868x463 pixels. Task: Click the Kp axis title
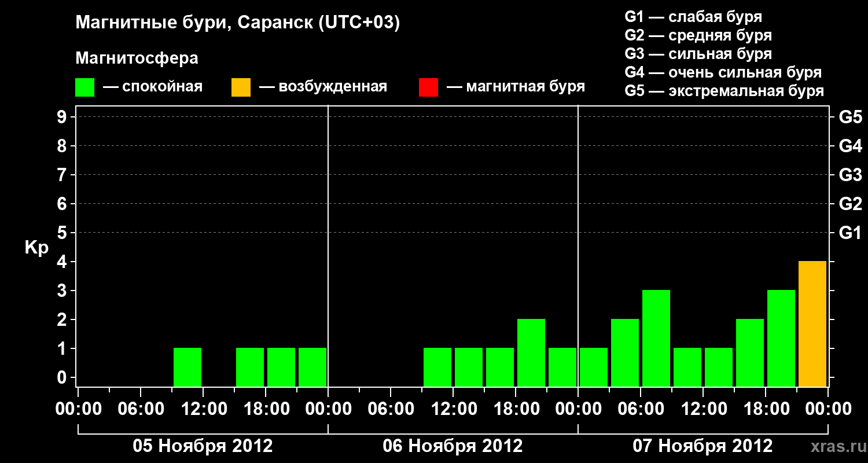pos(36,248)
